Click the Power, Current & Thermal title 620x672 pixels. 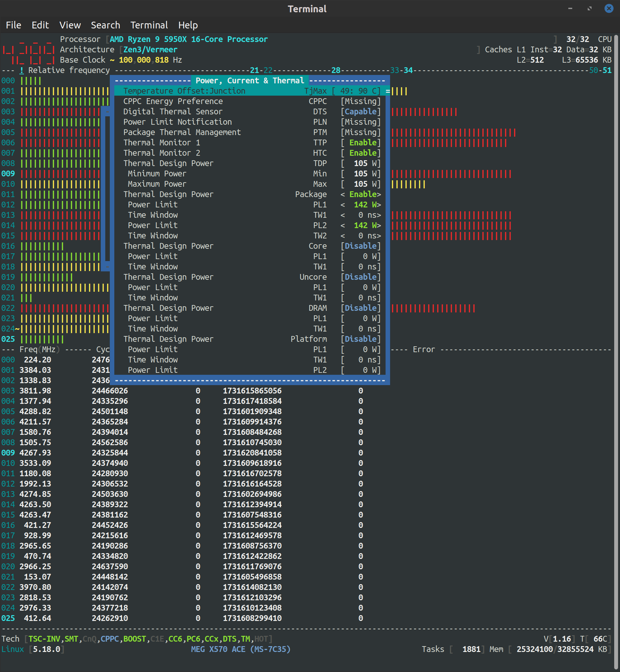tap(250, 80)
